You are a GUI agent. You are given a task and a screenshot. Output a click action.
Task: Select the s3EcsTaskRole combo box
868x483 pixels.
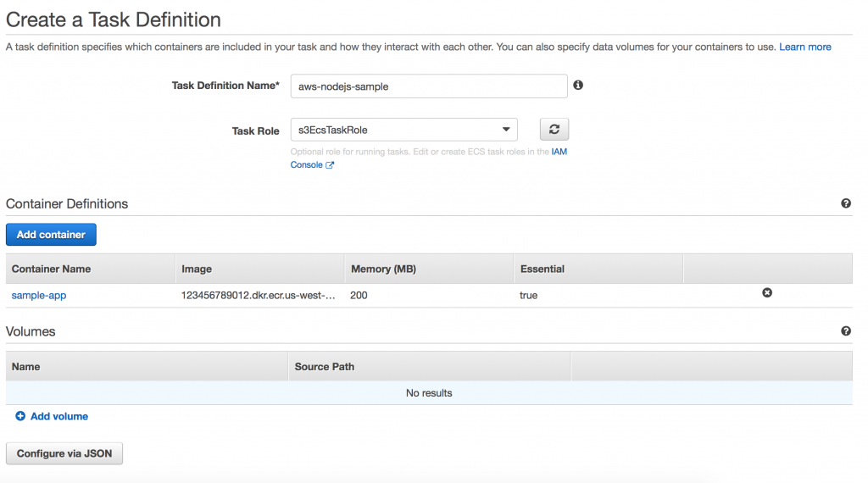click(404, 130)
